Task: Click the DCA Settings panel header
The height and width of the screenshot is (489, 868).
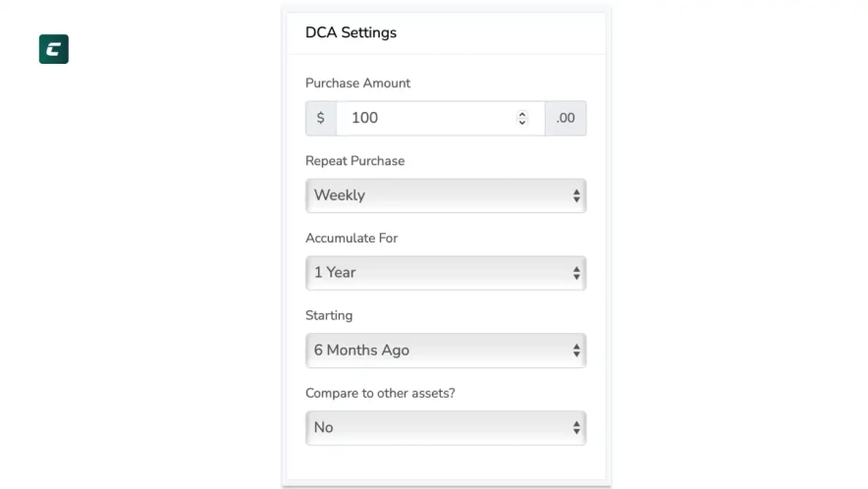Action: pyautogui.click(x=351, y=32)
